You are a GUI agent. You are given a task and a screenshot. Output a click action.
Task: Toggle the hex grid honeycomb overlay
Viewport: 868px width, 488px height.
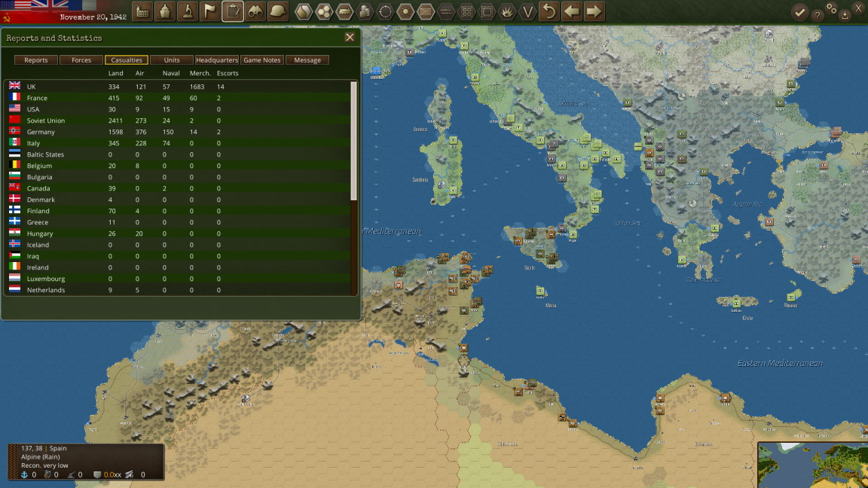tap(324, 11)
